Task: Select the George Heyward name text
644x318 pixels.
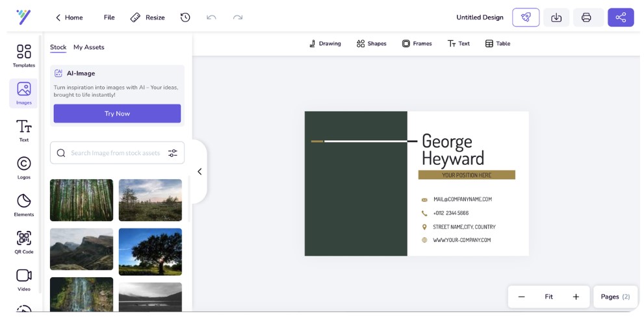Action: [453, 150]
